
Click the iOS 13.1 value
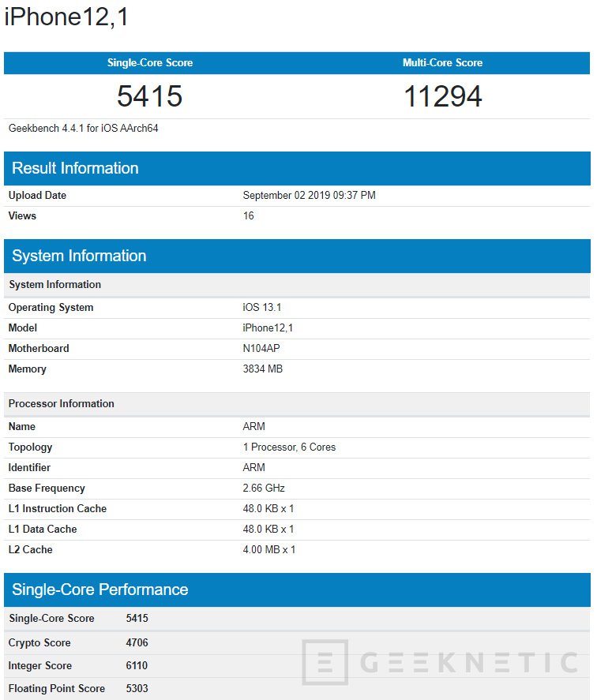(x=262, y=308)
